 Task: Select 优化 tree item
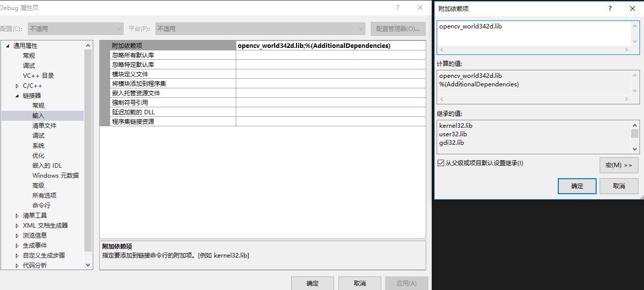tap(38, 156)
